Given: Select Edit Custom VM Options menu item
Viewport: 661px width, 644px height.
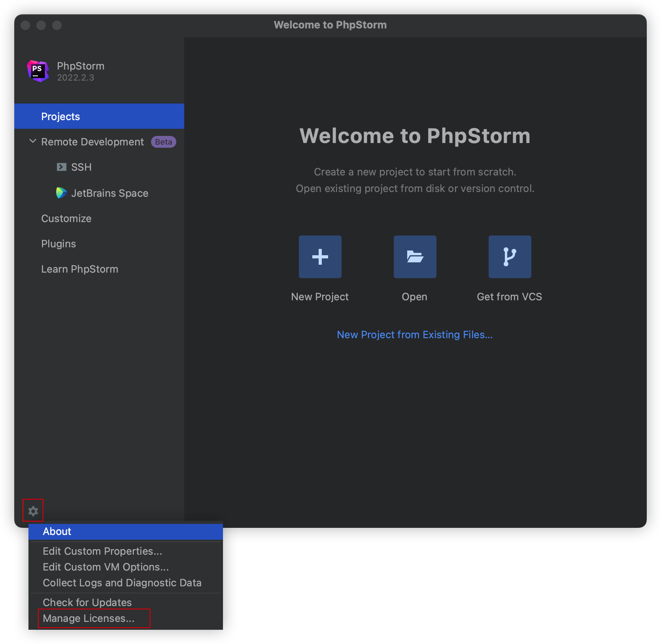Looking at the screenshot, I should pyautogui.click(x=106, y=567).
